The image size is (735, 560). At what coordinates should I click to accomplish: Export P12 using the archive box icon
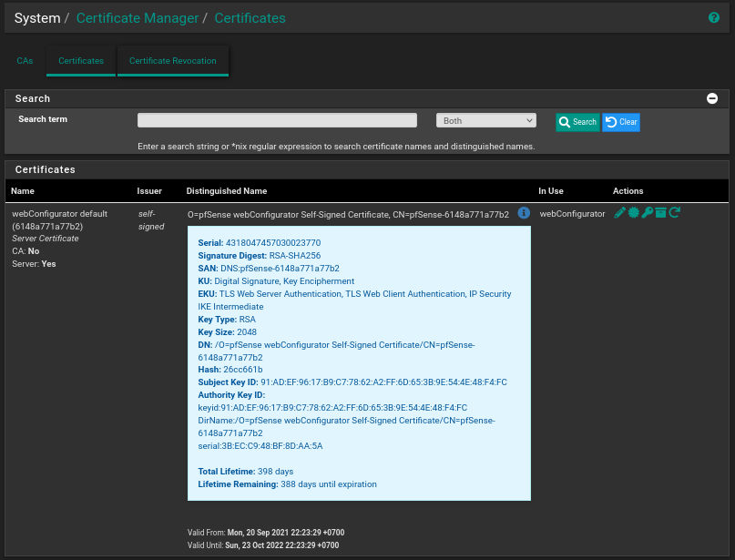pos(660,213)
